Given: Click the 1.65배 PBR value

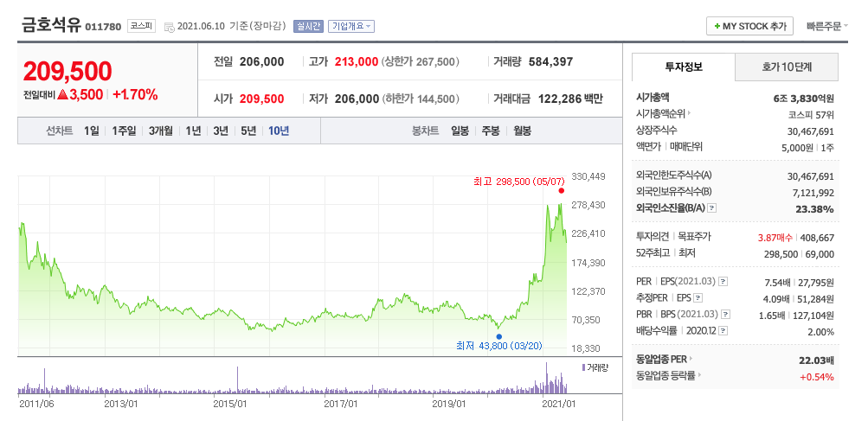Looking at the screenshot, I should pos(772,316).
